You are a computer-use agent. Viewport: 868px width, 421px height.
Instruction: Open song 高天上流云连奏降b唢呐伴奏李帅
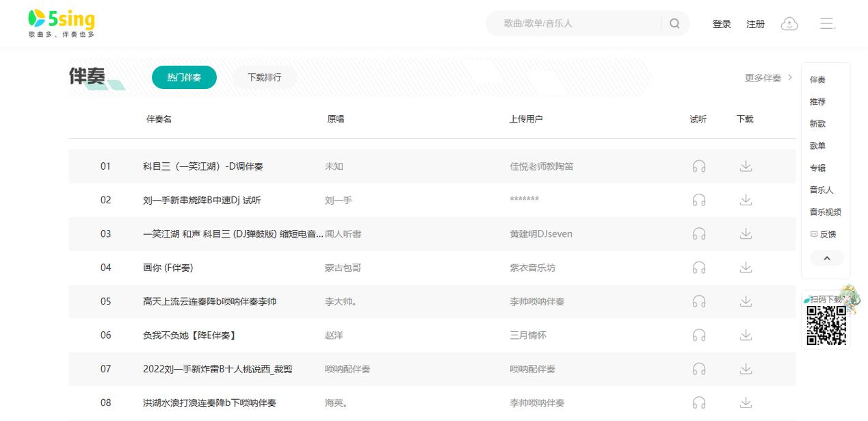click(210, 301)
